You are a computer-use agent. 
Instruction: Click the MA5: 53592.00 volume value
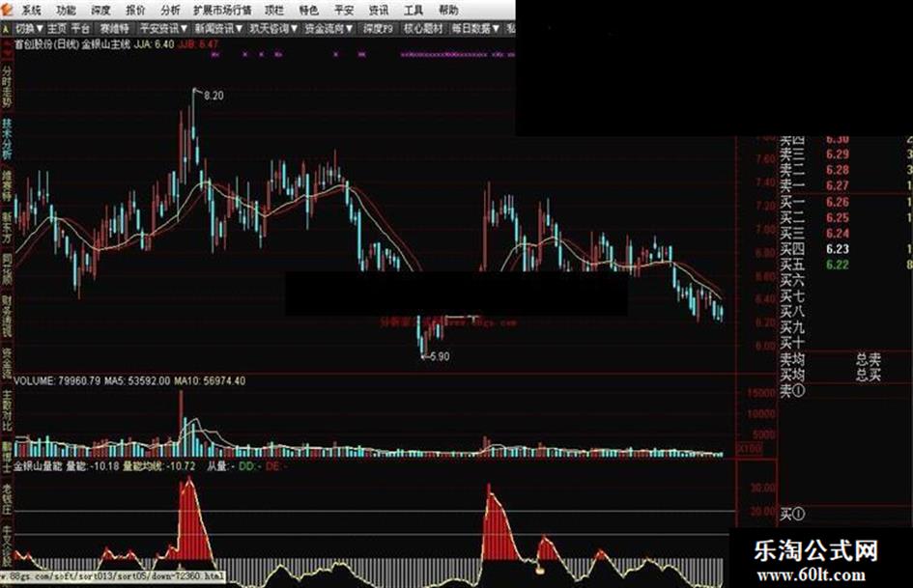pos(137,380)
